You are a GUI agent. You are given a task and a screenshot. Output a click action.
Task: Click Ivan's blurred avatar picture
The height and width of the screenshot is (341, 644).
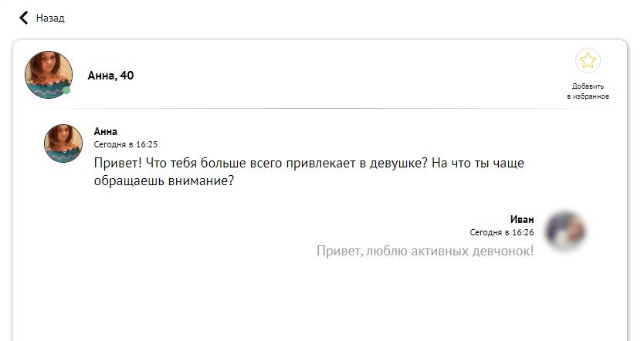click(x=565, y=231)
